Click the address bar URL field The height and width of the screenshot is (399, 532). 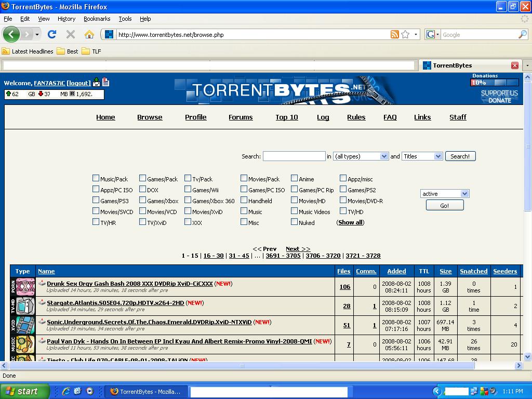pos(253,34)
